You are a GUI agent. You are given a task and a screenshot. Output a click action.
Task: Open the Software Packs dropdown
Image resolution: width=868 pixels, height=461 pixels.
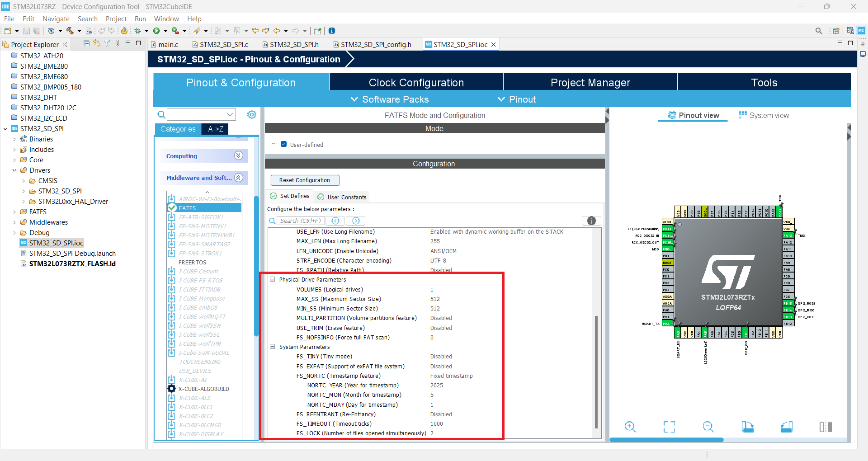[390, 99]
